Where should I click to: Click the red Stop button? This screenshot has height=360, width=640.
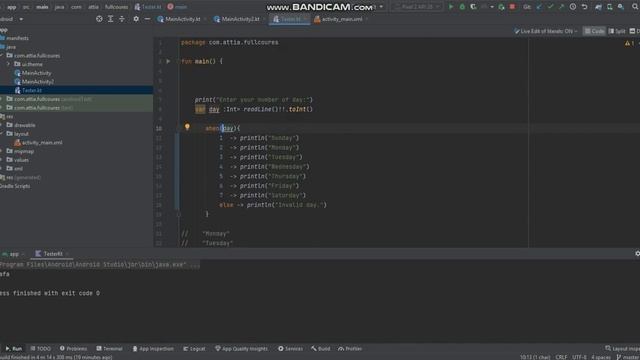pos(512,7)
